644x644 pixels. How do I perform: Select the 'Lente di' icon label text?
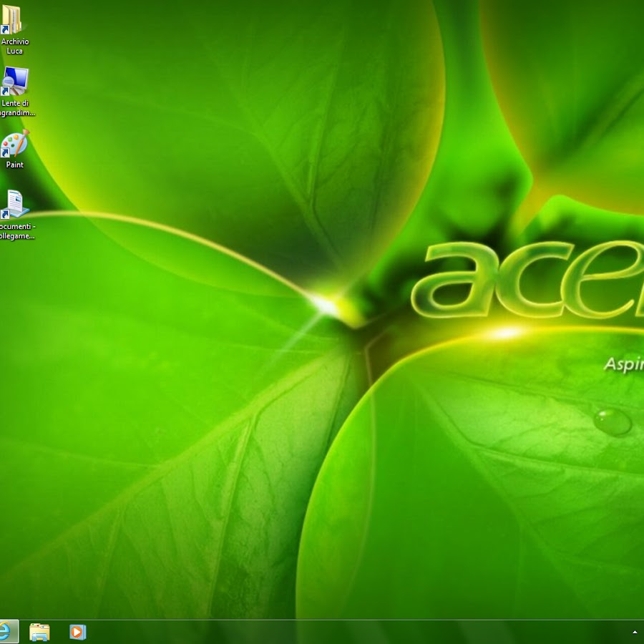coord(15,103)
